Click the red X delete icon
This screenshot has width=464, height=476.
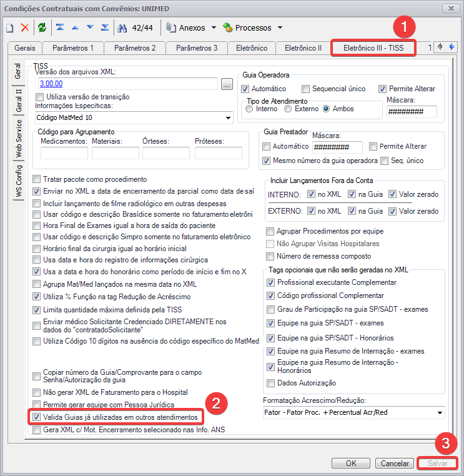pos(25,27)
